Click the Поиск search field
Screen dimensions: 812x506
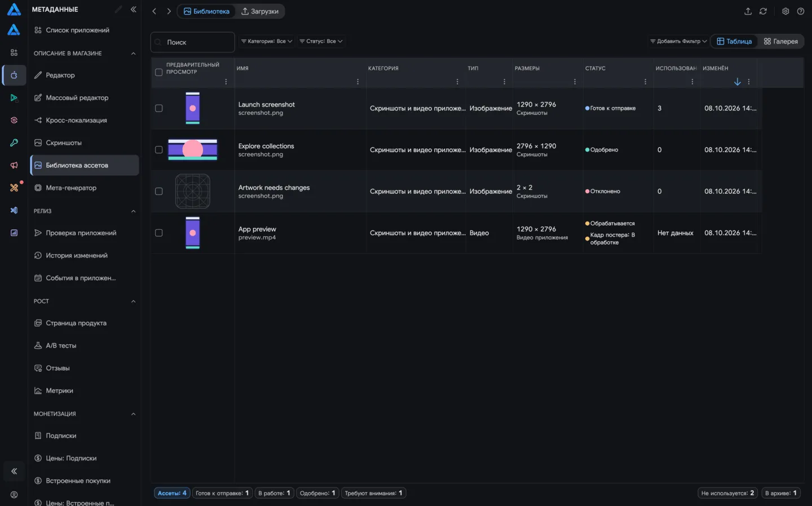click(x=192, y=42)
